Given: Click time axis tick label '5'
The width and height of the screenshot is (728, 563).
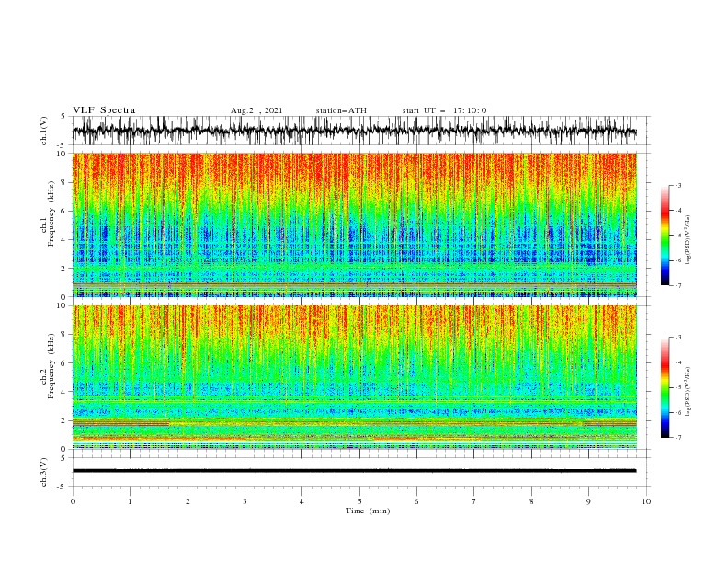Looking at the screenshot, I should tap(359, 501).
